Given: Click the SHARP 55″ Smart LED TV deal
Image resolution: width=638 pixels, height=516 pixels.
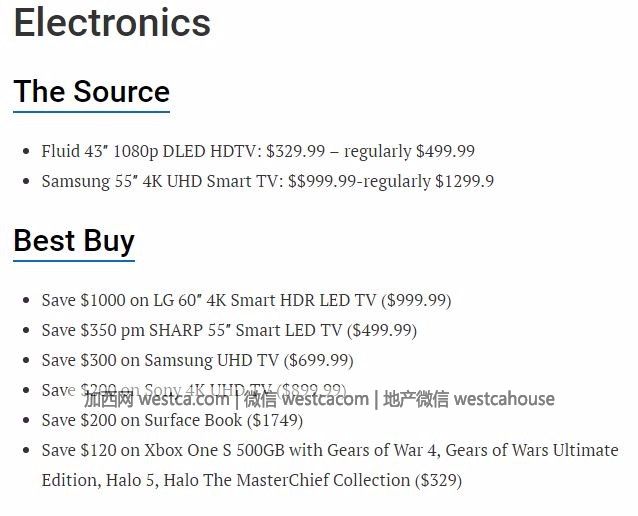Looking at the screenshot, I should point(229,330).
